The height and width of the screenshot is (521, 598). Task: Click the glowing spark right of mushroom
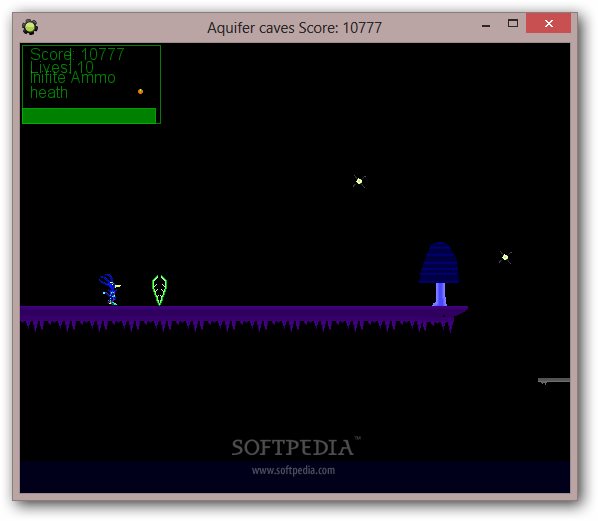[x=505, y=257]
